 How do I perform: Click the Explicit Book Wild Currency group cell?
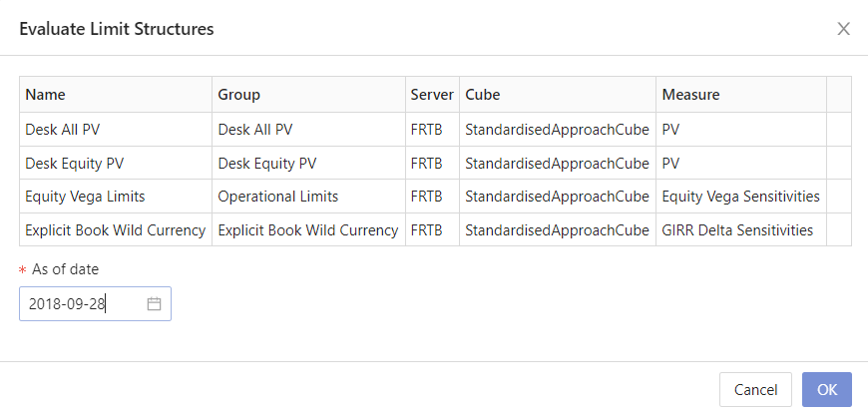point(307,229)
